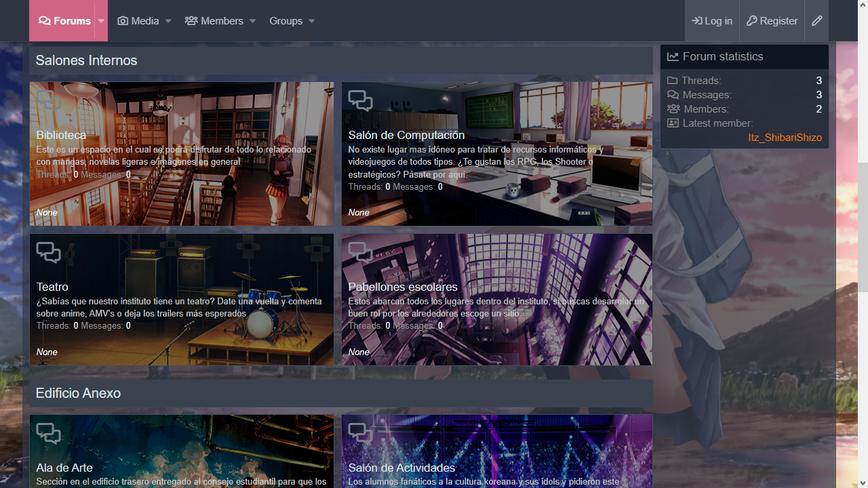
Task: Click the Threads folder icon in statistics
Action: 673,81
